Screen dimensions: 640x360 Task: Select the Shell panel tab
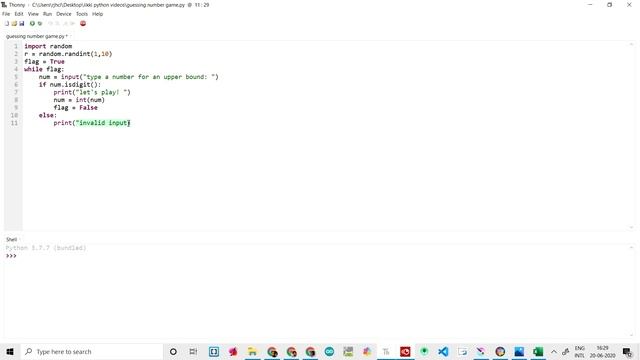click(11, 240)
